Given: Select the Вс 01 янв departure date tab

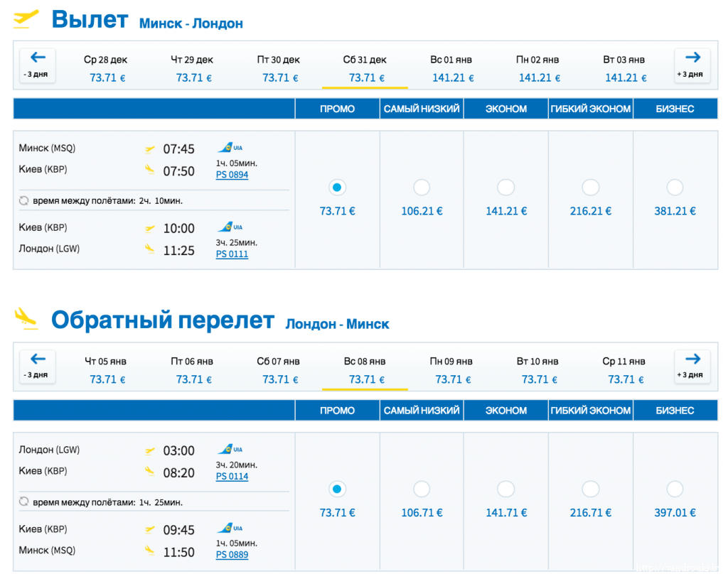Looking at the screenshot, I should click(451, 68).
